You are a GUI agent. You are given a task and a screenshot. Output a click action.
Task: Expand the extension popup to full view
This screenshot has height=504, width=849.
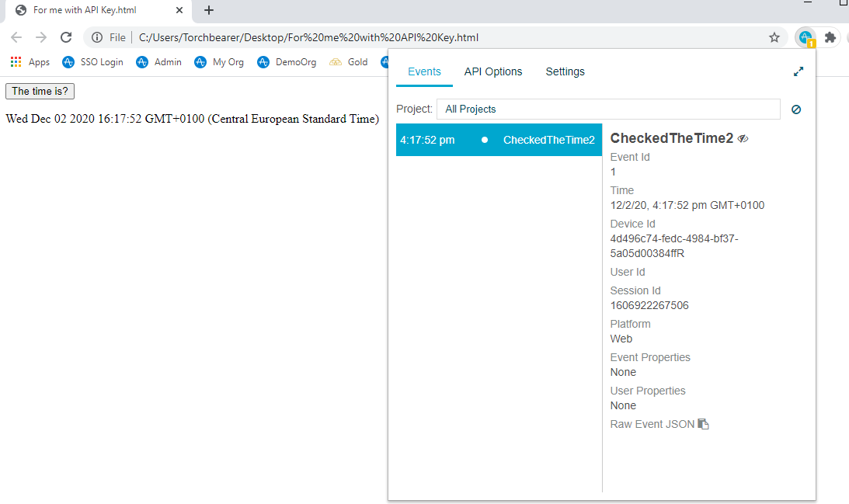(798, 71)
